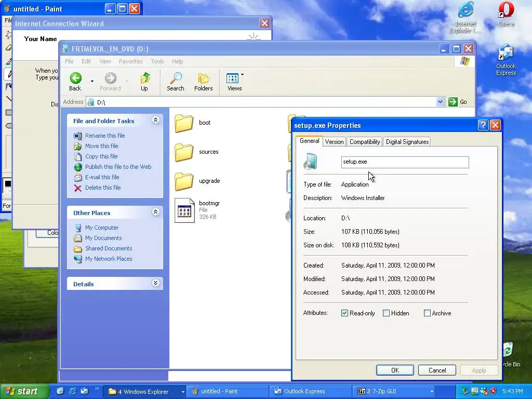The image size is (532, 399).
Task: Open the Address bar dropdown arrow
Action: [x=440, y=102]
